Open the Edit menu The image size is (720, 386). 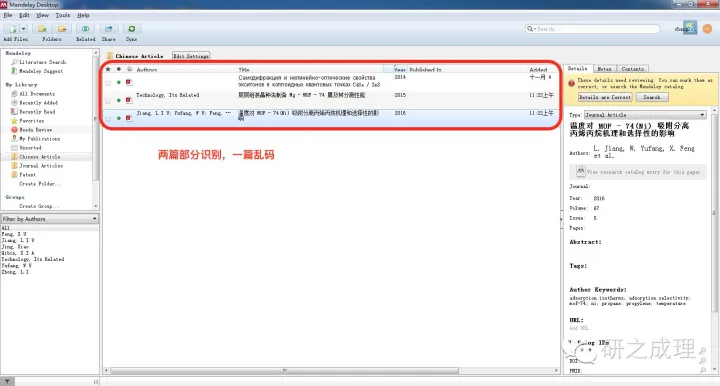(x=24, y=15)
